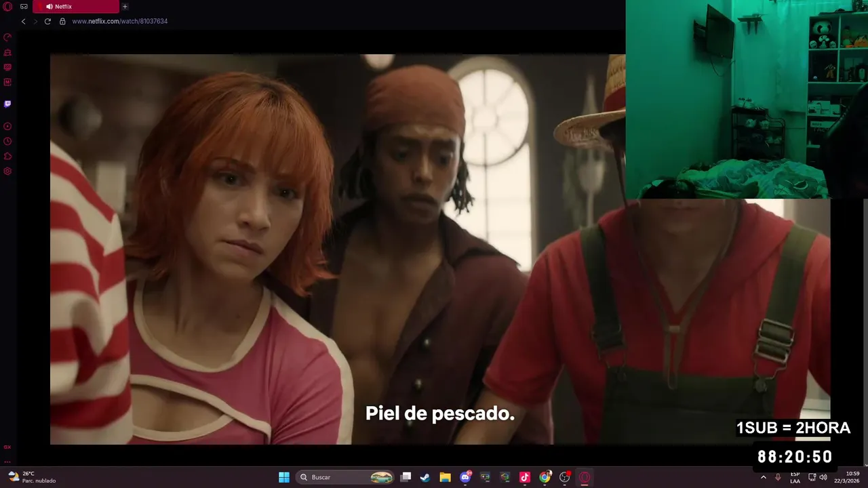The width and height of the screenshot is (868, 488).
Task: Launch Steam from the taskbar
Action: pos(425,477)
